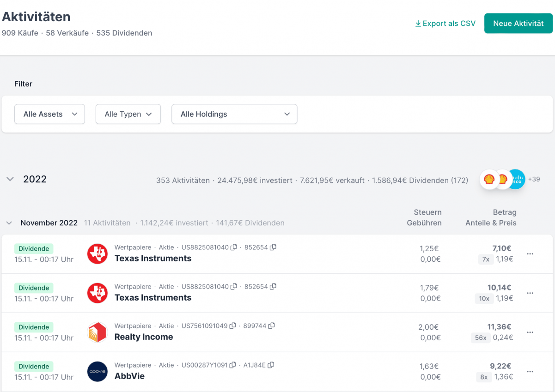Click the download icon next to Export als CSV

click(x=418, y=23)
